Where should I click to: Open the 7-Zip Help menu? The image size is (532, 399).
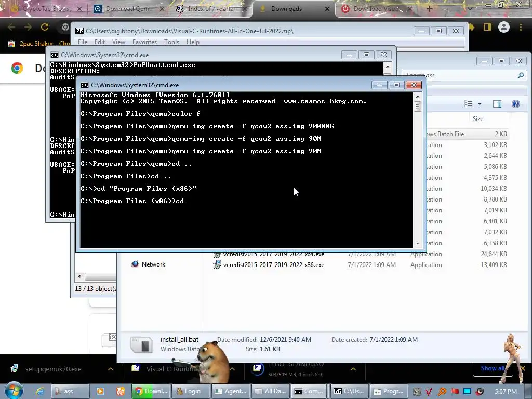point(193,42)
